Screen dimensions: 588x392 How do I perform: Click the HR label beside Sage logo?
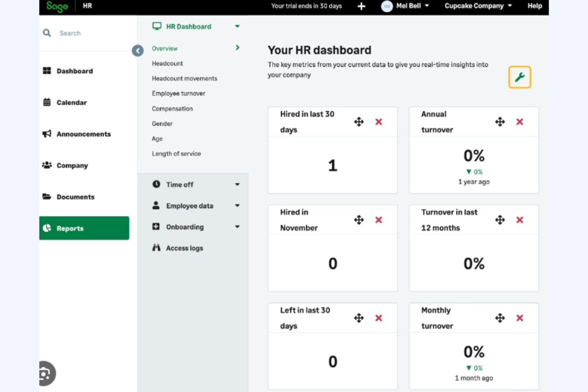[87, 6]
